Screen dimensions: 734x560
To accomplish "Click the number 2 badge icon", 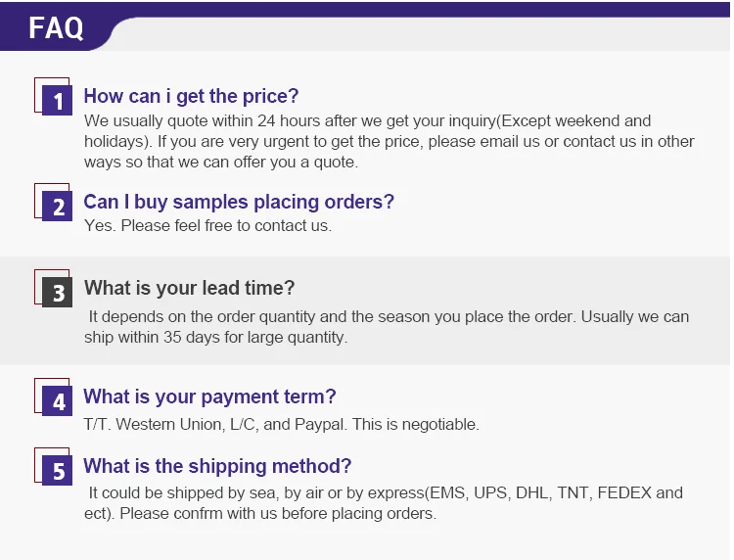I will point(58,206).
